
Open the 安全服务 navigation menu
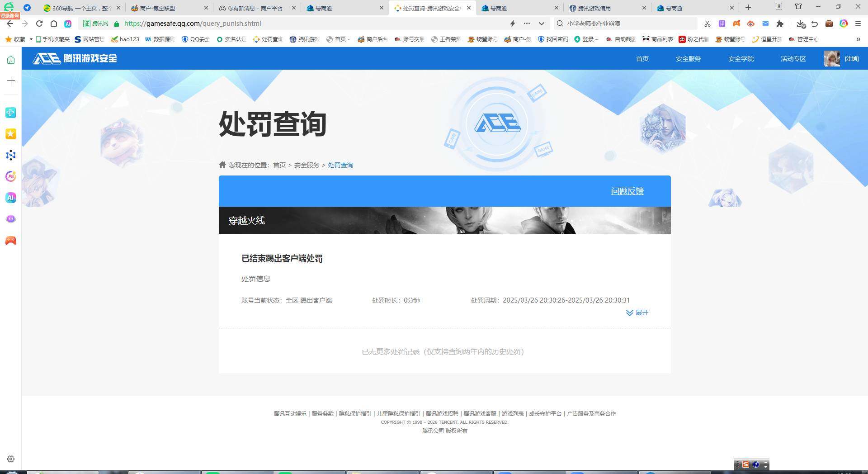[x=688, y=59]
